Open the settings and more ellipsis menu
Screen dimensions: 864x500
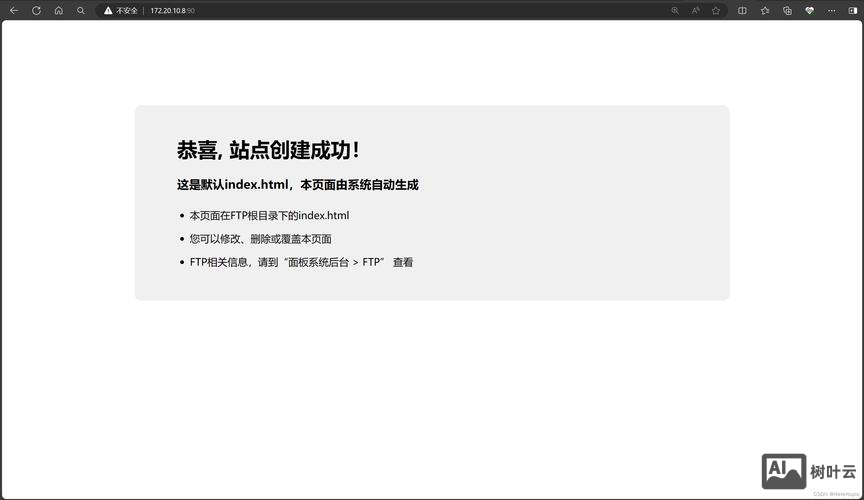831,10
